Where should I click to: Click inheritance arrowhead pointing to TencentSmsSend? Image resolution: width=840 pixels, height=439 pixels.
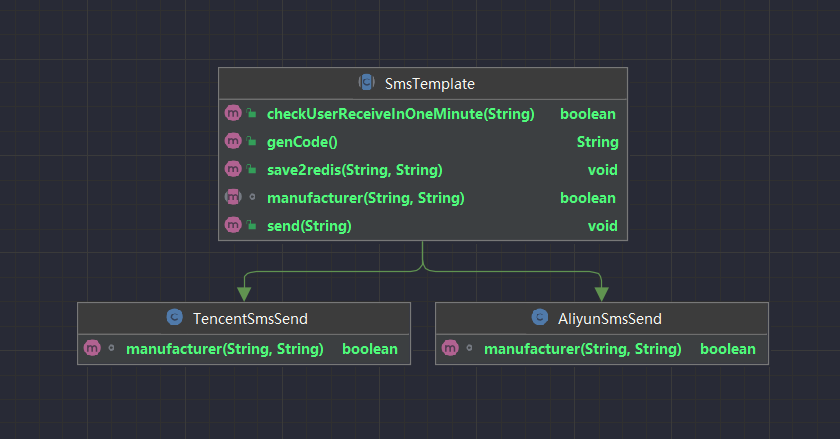244,294
